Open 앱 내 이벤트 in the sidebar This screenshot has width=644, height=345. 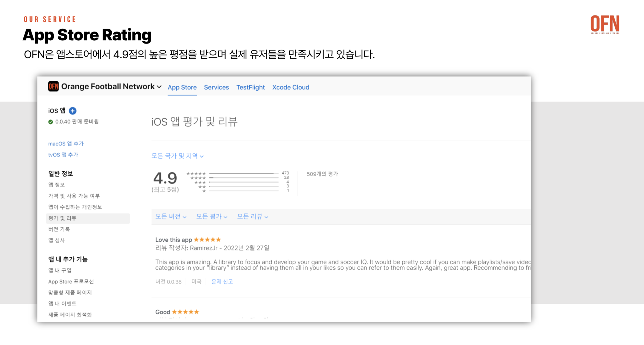pyautogui.click(x=62, y=304)
